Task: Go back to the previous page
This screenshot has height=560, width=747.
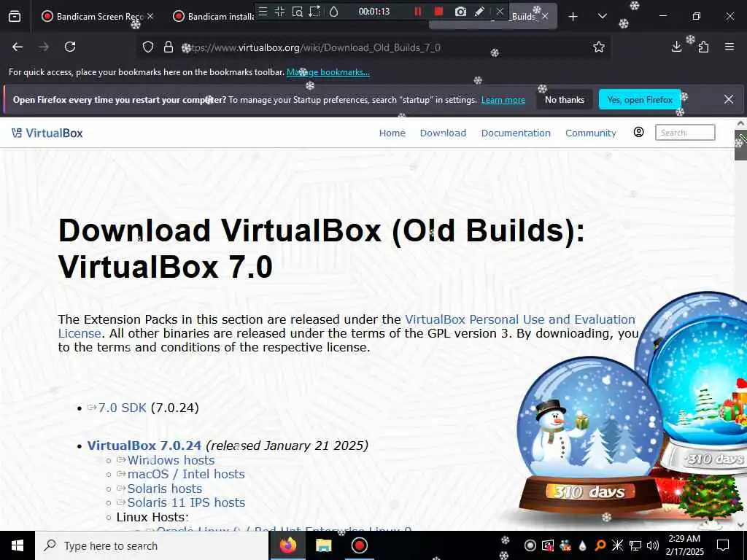Action: point(18,47)
